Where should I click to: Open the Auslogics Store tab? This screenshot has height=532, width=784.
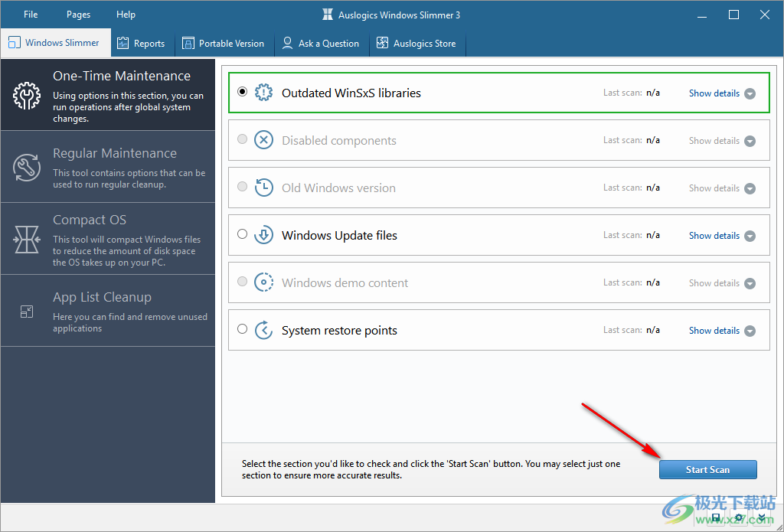tap(416, 44)
